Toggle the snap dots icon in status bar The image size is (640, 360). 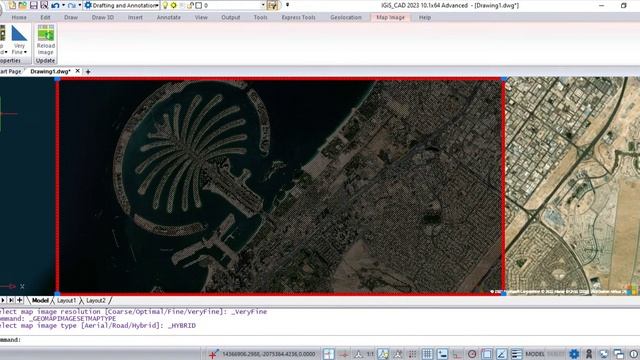(x=413, y=354)
